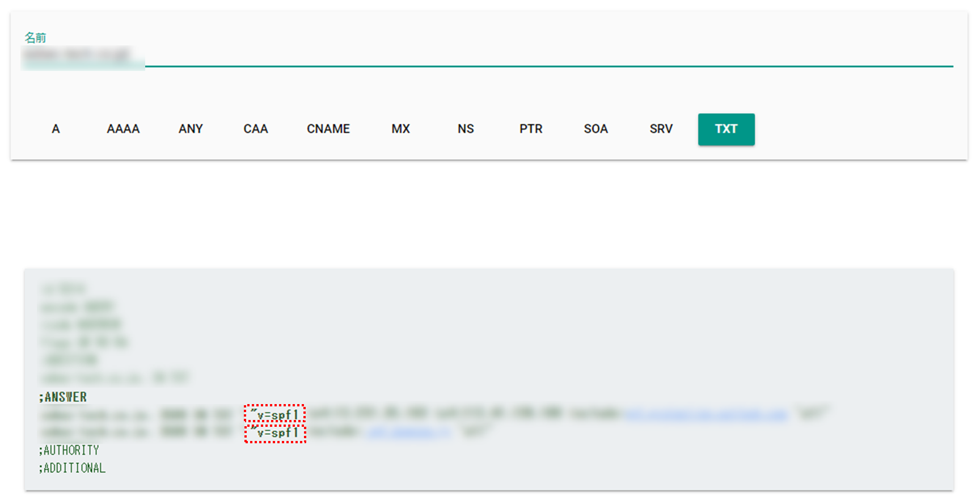Click the highlighted TXT button
This screenshot has height=500, width=980.
[x=726, y=129]
